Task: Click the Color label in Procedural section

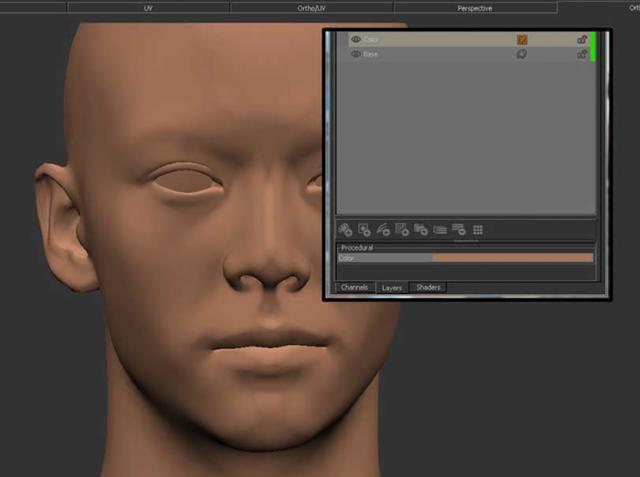Action: (x=346, y=258)
